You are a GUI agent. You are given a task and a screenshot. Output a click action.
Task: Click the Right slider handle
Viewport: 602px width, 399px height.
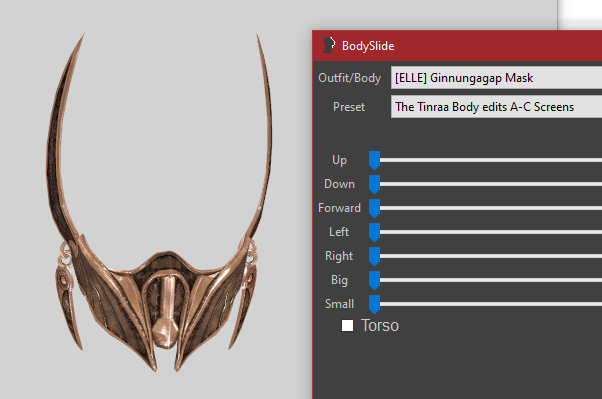pos(374,256)
